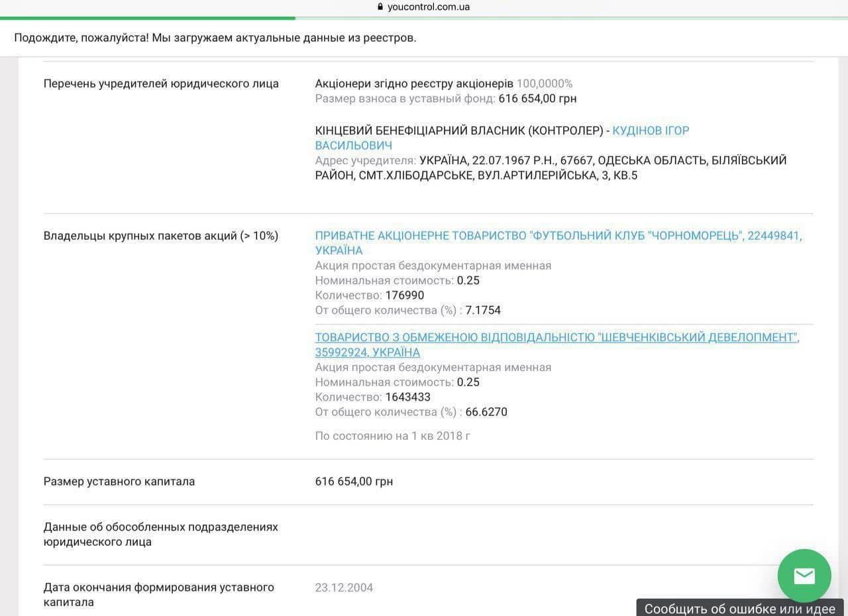Click Дата окончания формирования уставного капитала label

tap(159, 595)
